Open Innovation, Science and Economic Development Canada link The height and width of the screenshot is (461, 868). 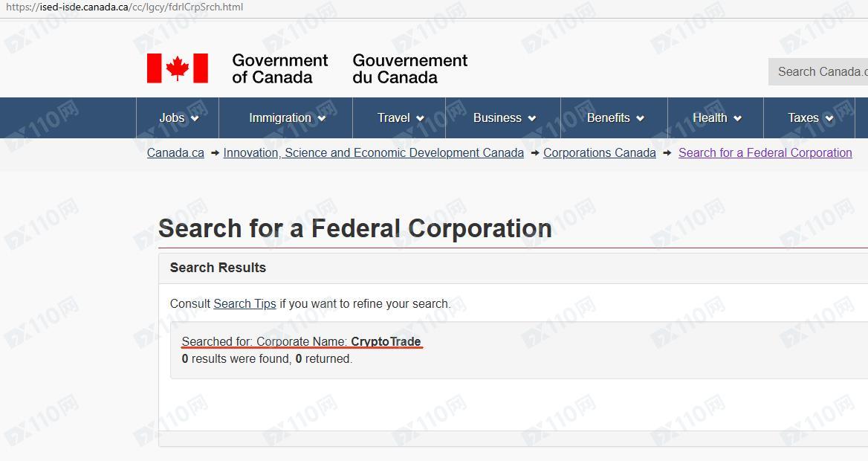374,153
